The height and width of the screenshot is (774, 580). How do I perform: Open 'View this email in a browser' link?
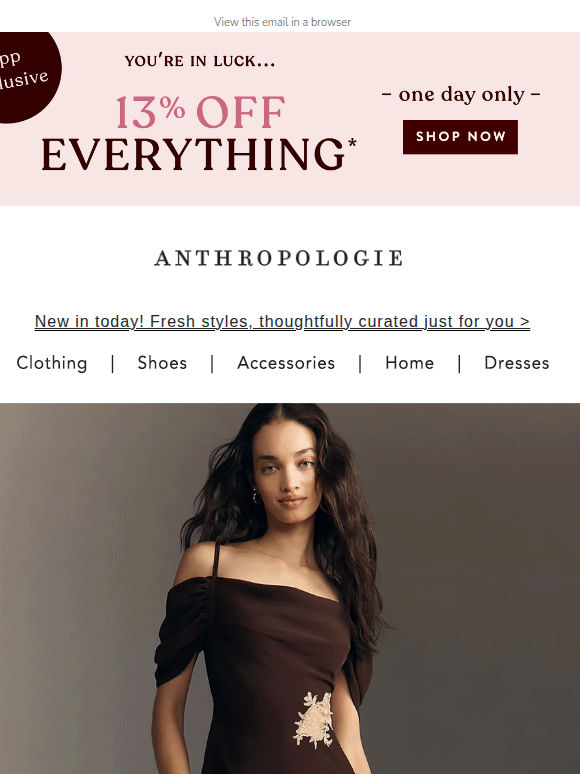pos(282,22)
